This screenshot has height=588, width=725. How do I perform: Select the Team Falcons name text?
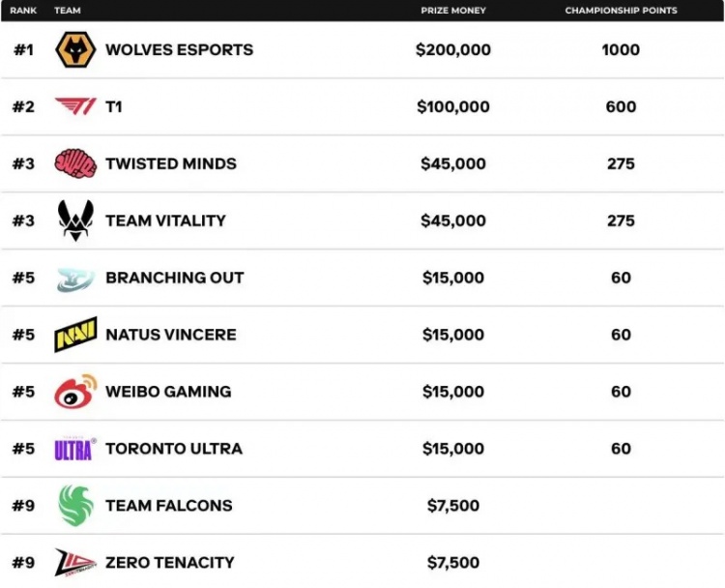coord(169,506)
